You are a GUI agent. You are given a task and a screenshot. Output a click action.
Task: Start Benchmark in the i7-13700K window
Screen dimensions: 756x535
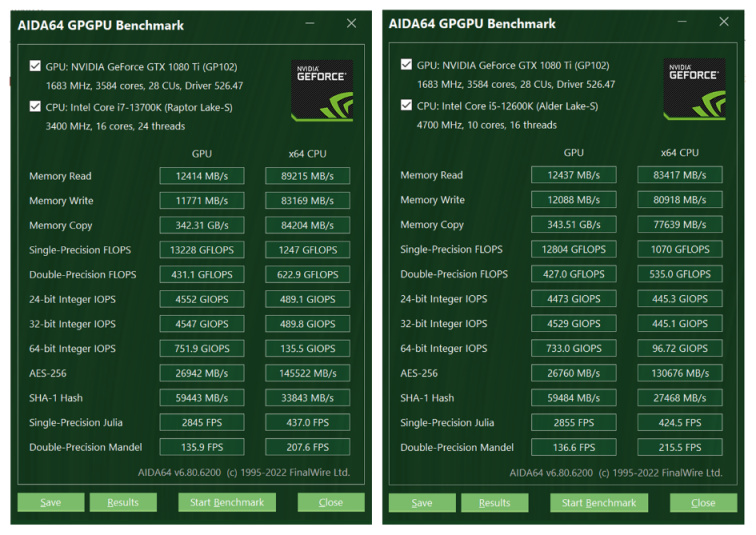point(227,502)
